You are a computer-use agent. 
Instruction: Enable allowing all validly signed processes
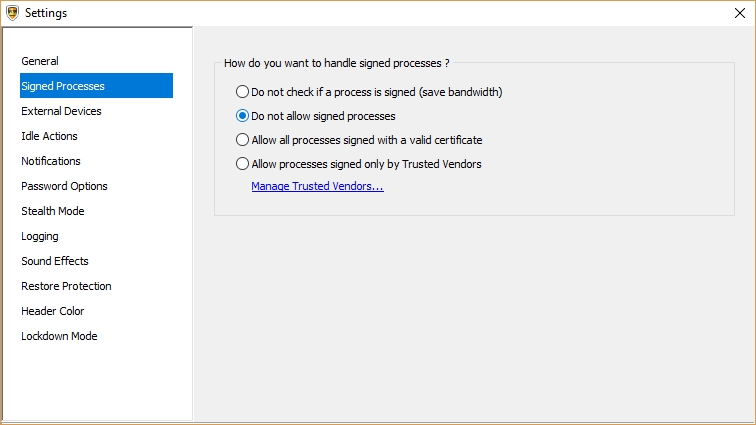tap(242, 140)
